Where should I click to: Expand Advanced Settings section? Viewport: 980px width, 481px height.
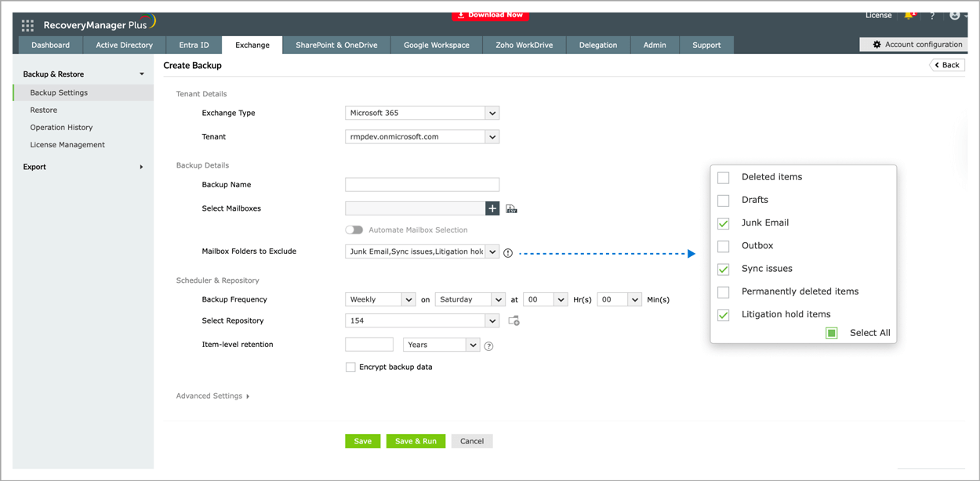212,396
